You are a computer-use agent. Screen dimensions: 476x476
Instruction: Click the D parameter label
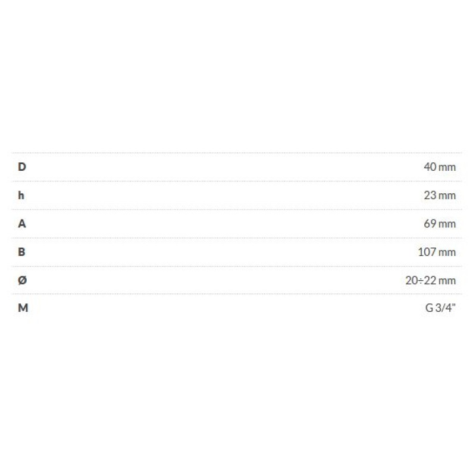(x=22, y=167)
